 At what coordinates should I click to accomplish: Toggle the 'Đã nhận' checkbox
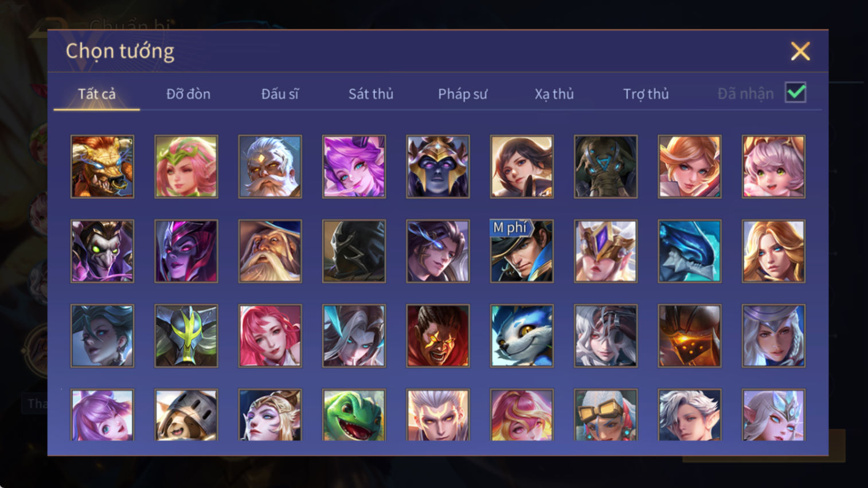(x=796, y=93)
